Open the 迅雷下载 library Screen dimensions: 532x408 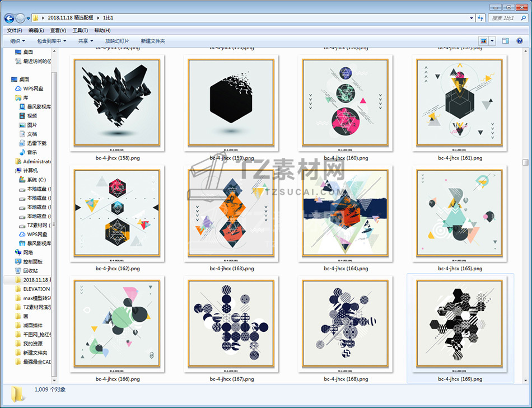click(33, 143)
